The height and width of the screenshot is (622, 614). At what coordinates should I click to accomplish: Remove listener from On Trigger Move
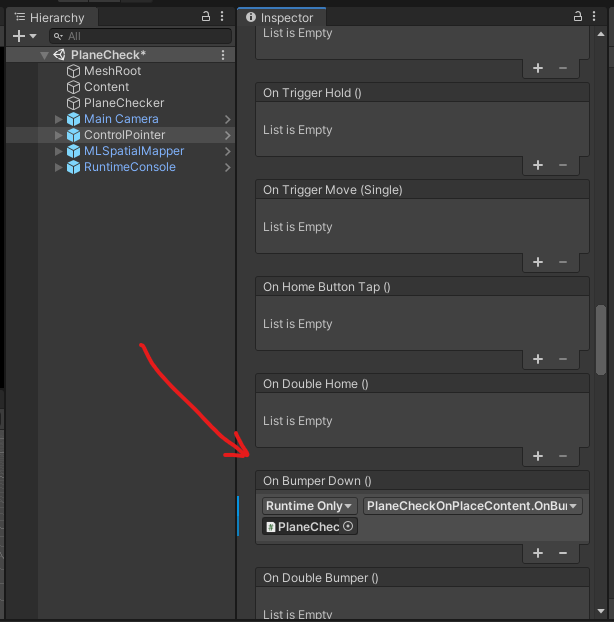563,262
